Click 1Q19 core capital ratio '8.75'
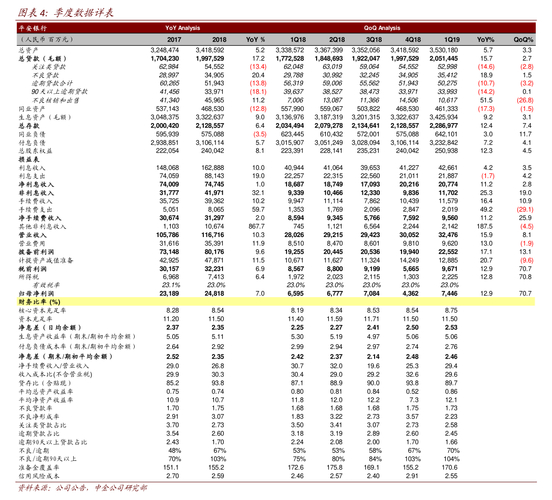 pos(451,310)
